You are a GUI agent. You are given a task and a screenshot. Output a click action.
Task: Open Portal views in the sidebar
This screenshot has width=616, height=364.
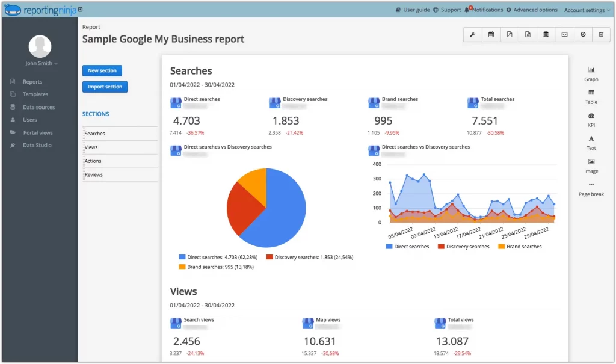(x=38, y=133)
